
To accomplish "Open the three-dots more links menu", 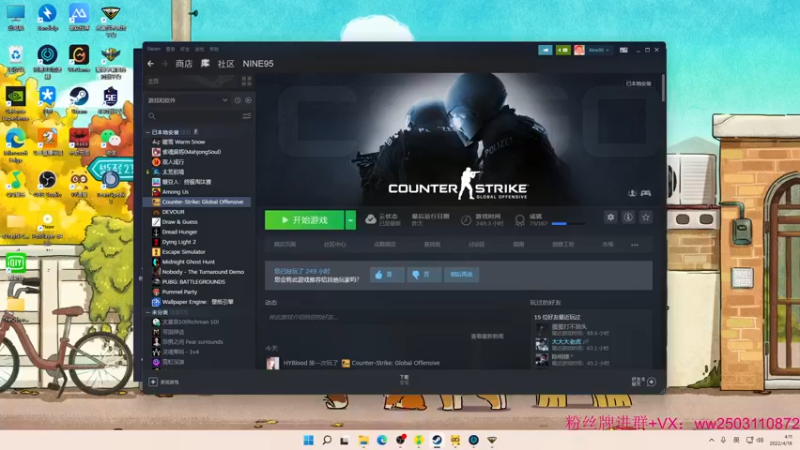I will point(635,245).
